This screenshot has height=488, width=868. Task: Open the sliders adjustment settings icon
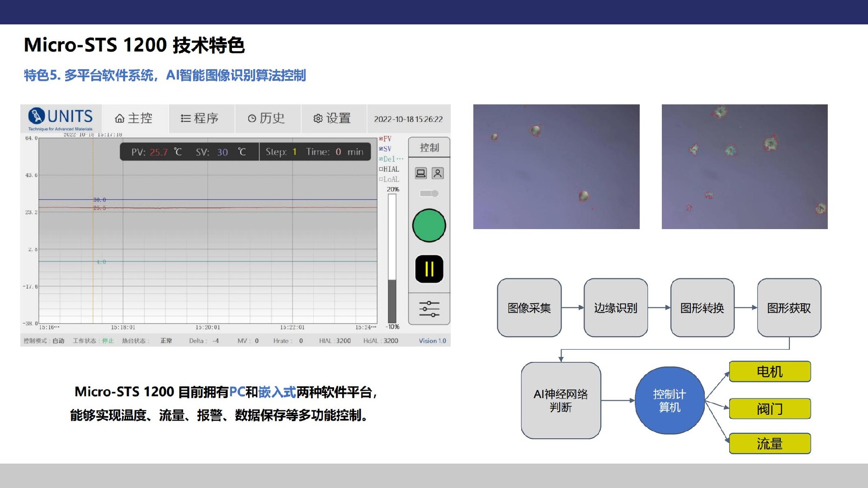429,309
